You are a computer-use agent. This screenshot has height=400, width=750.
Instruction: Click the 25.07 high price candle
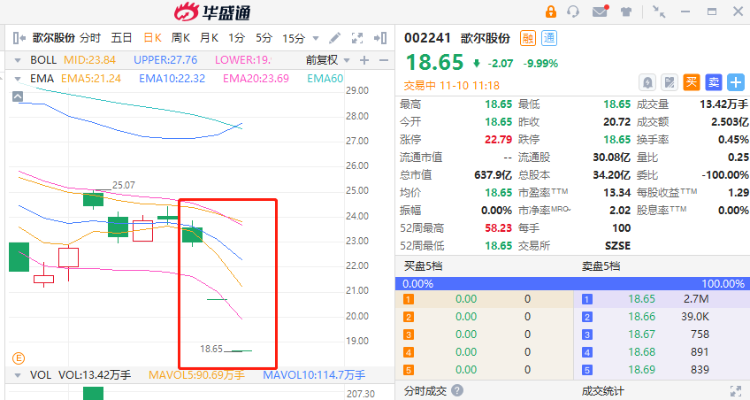click(93, 199)
